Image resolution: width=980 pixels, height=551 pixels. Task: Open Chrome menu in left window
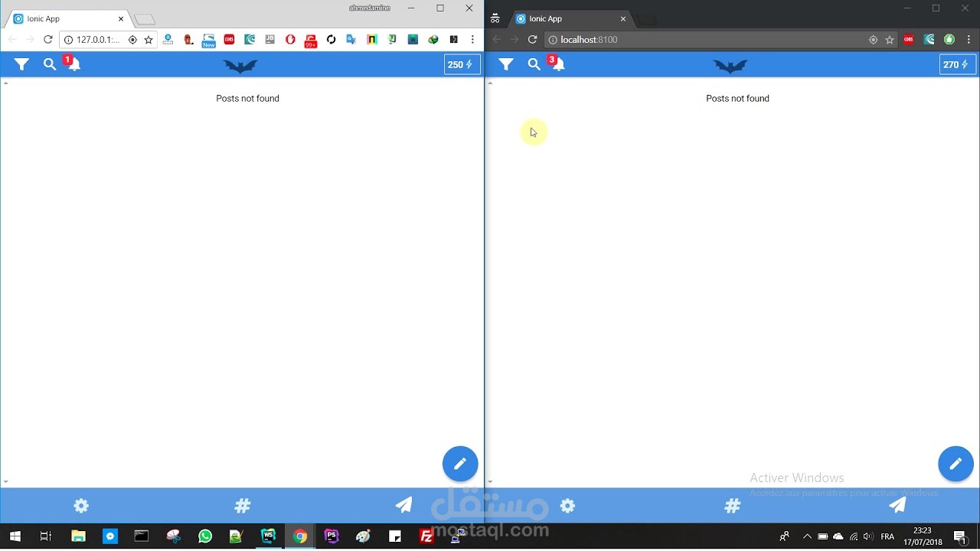click(x=472, y=40)
